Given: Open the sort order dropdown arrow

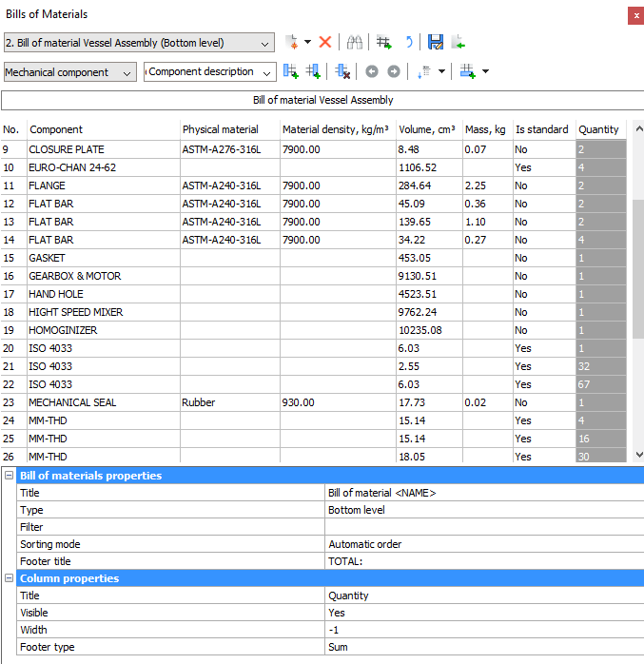Looking at the screenshot, I should tap(441, 71).
